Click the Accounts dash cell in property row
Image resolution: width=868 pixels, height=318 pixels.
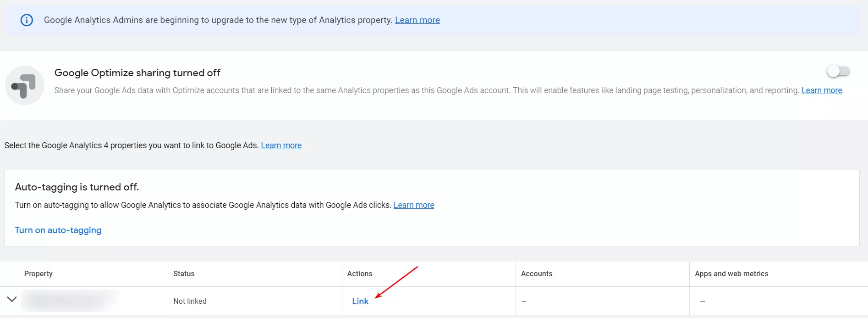(x=524, y=301)
